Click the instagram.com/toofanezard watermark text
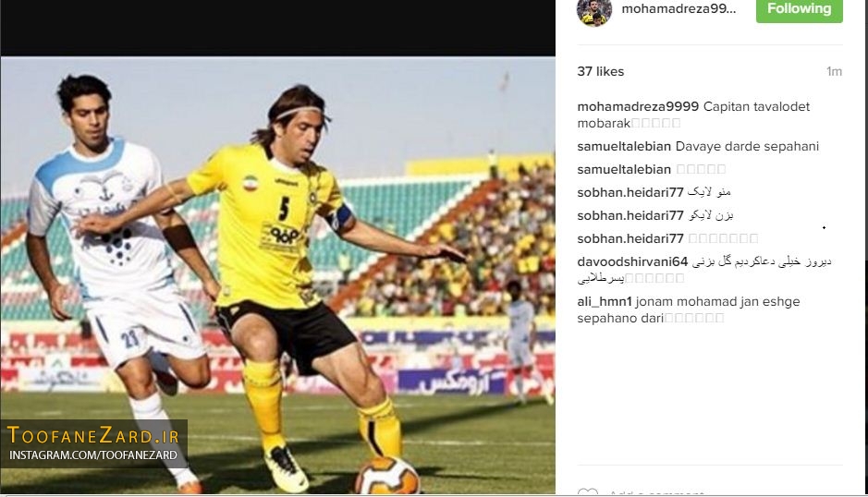The image size is (868, 497). (x=93, y=455)
